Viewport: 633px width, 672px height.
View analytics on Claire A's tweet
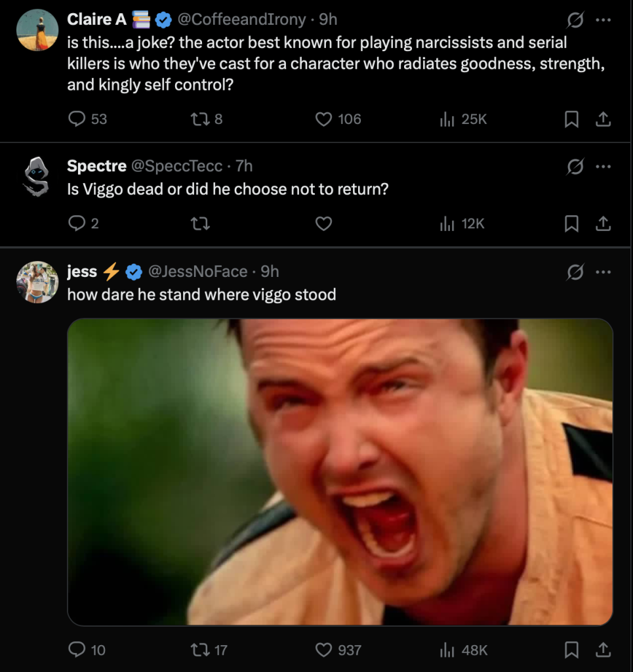pos(447,119)
